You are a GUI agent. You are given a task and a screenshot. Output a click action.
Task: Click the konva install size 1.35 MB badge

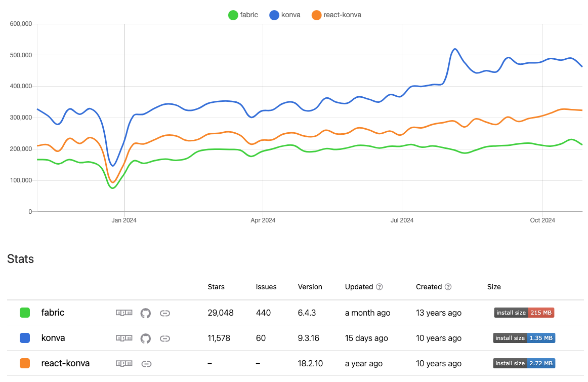[524, 338]
